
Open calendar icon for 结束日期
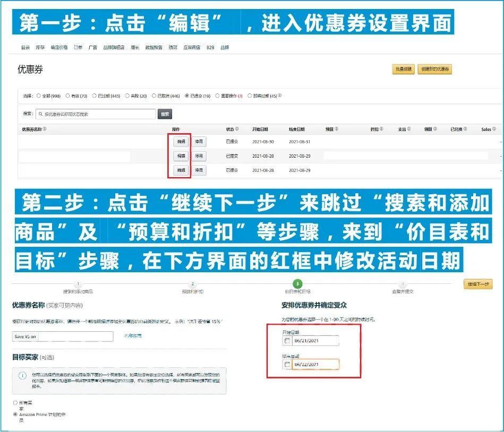287,365
